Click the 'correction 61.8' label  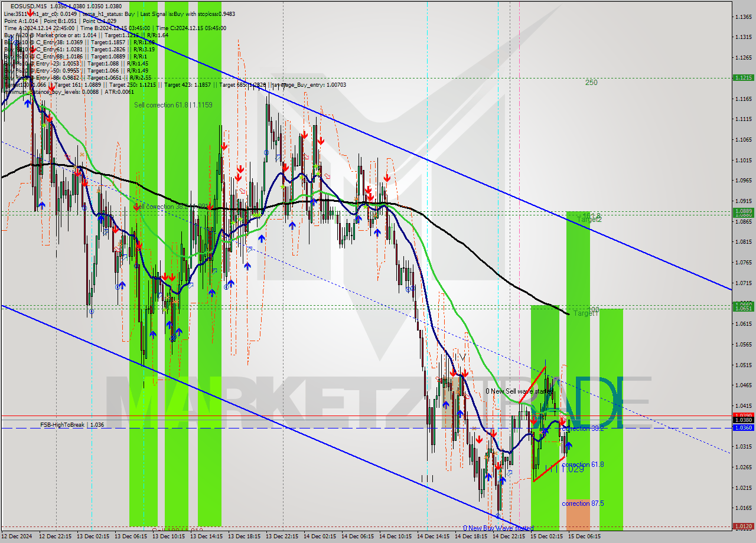583,465
